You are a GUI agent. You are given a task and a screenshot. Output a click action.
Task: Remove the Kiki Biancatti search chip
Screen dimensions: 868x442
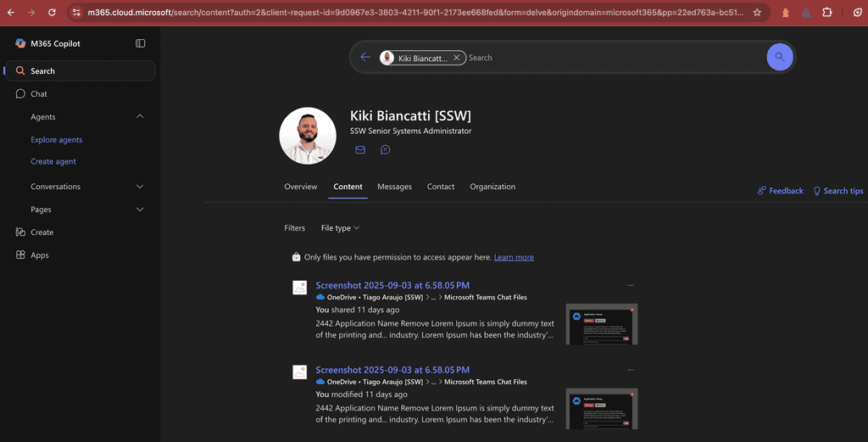(x=456, y=58)
